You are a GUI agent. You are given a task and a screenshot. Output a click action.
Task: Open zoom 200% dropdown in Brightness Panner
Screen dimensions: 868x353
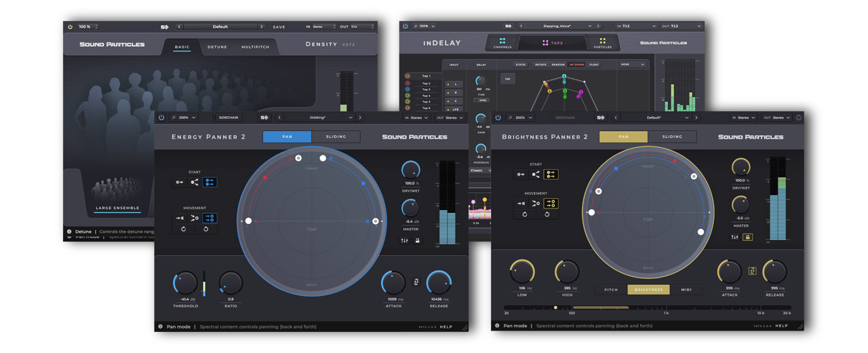click(520, 117)
